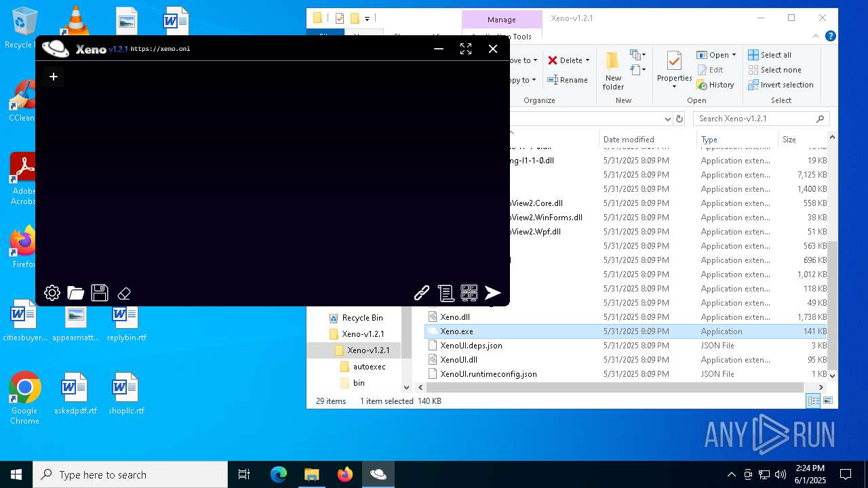
Task: Expand the Properties dropdown arrow
Action: [674, 87]
